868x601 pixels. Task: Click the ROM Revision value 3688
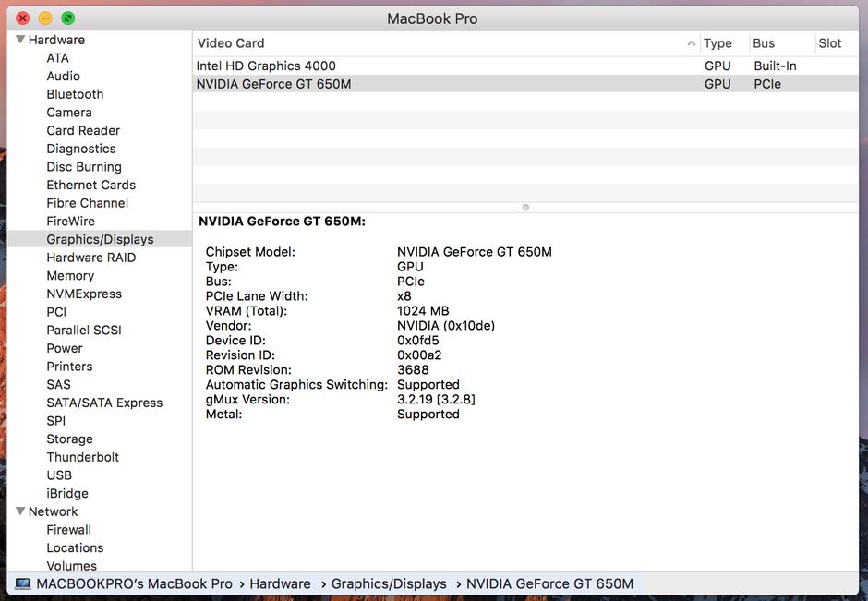coord(413,369)
